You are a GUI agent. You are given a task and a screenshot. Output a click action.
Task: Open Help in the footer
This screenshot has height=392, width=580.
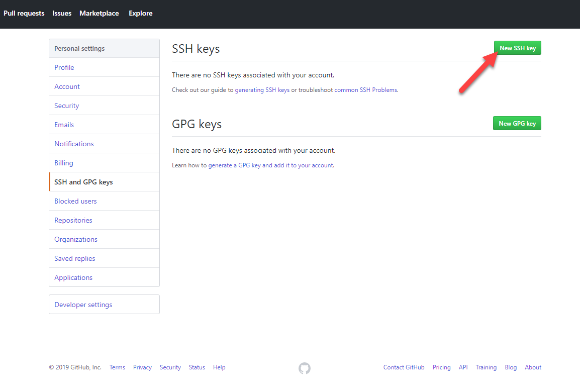(219, 367)
